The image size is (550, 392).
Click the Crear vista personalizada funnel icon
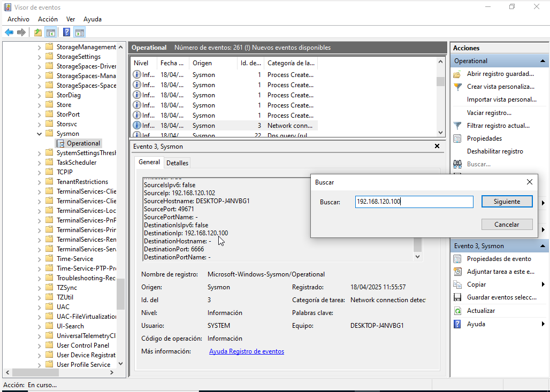click(457, 87)
